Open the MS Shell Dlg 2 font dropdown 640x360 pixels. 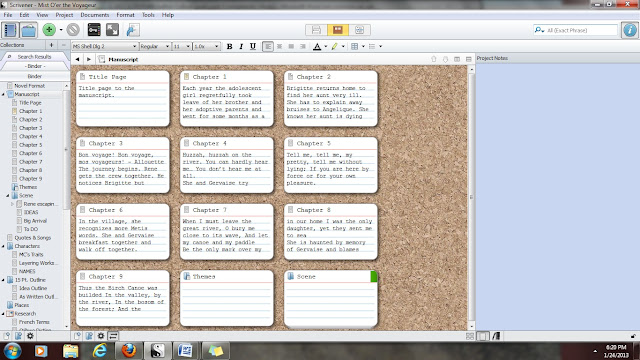click(x=104, y=47)
